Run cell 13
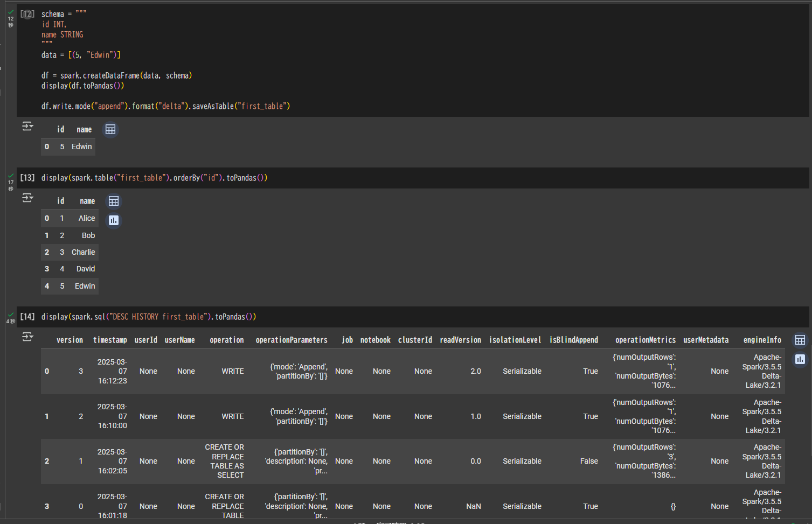The height and width of the screenshot is (524, 812). coord(27,178)
